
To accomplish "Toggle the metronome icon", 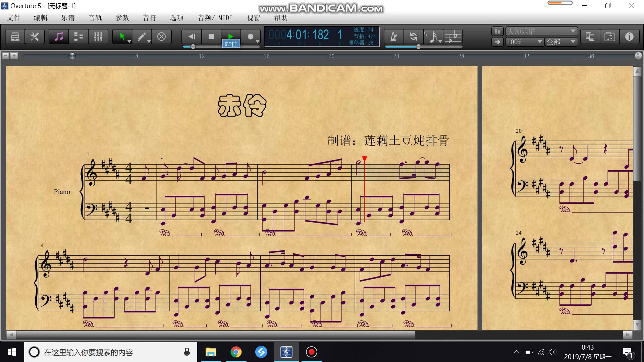I will coord(394,37).
